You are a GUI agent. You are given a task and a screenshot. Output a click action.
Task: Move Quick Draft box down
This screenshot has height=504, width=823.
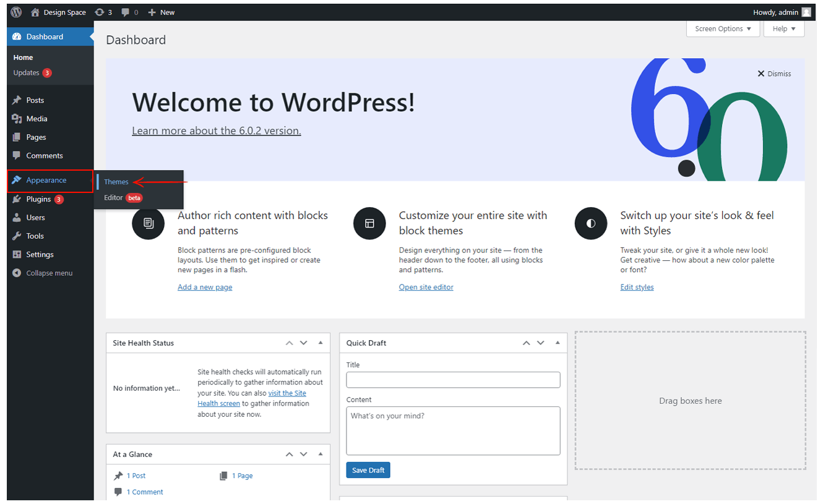click(541, 343)
